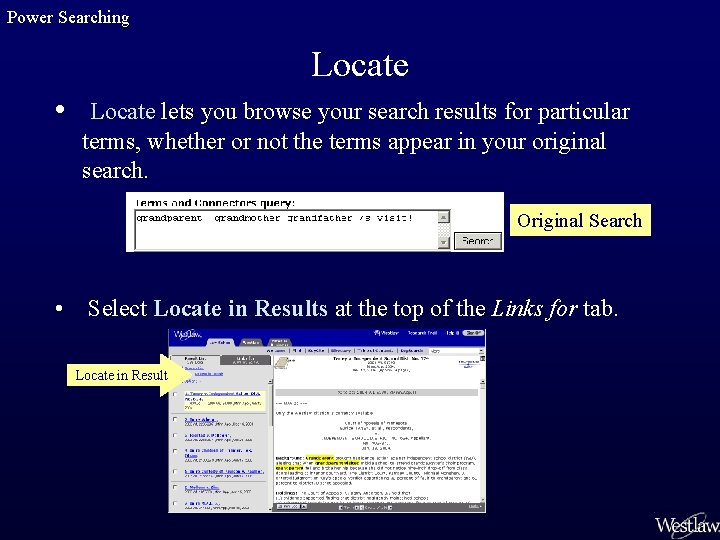Click the result list vertical scrollbar

[270, 445]
